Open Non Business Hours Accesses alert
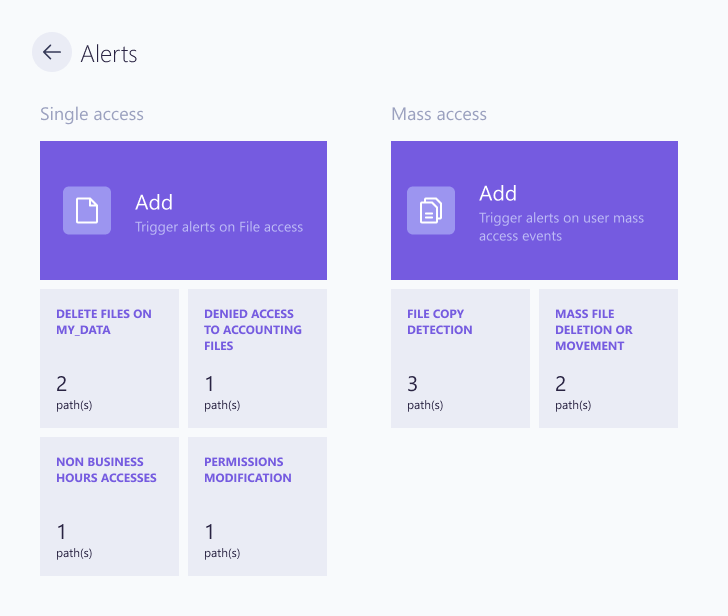Viewport: 728px width, 616px height. pos(110,506)
